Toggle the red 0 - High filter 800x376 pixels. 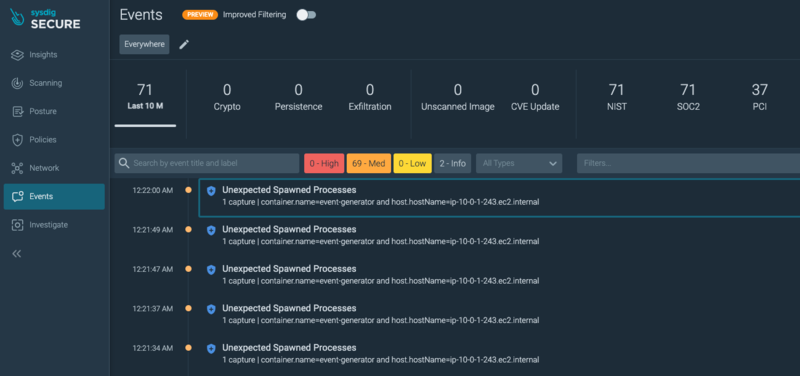(x=324, y=163)
